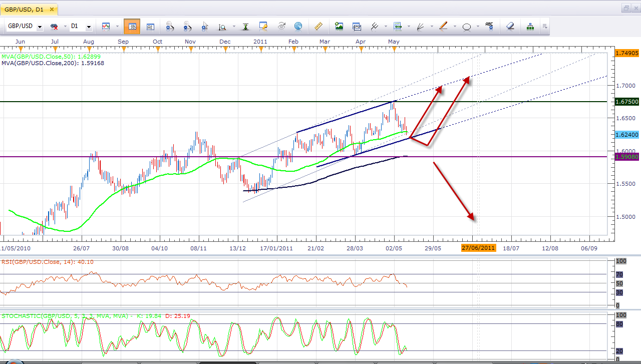Expand the fan lines dropdown arrow
Image resolution: width=641 pixels, height=364 pixels.
(x=432, y=27)
